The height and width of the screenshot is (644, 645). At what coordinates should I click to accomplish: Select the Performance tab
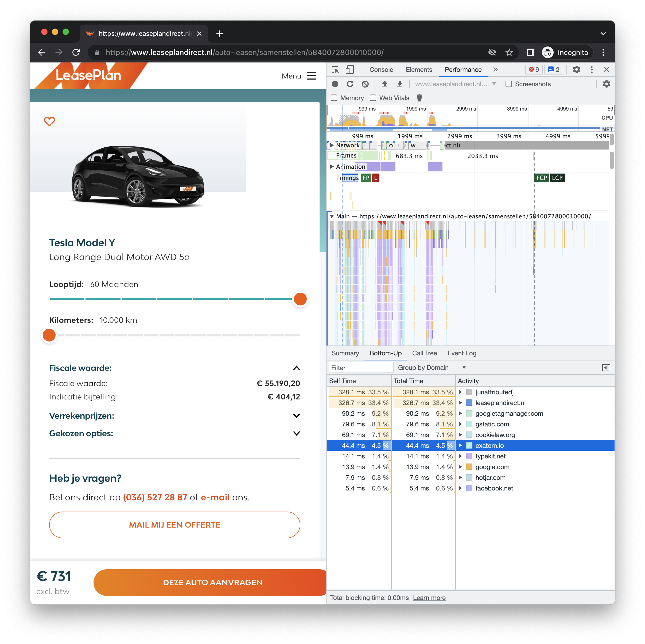(463, 69)
